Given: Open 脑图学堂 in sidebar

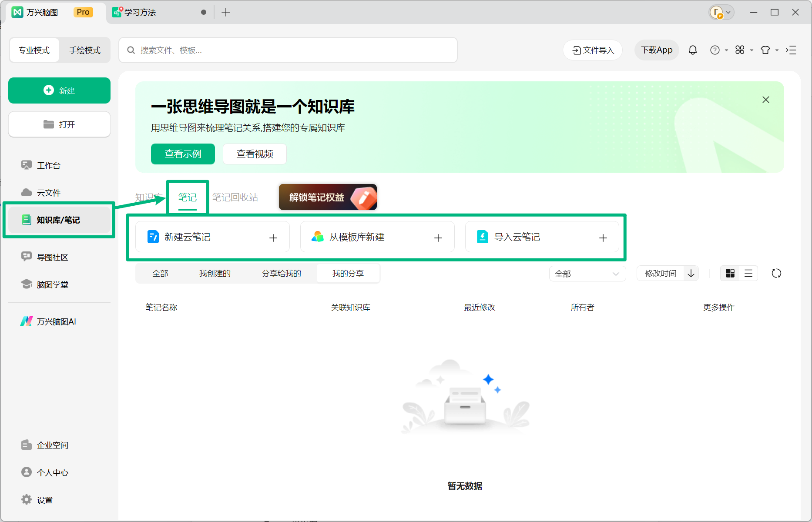Looking at the screenshot, I should (59, 284).
